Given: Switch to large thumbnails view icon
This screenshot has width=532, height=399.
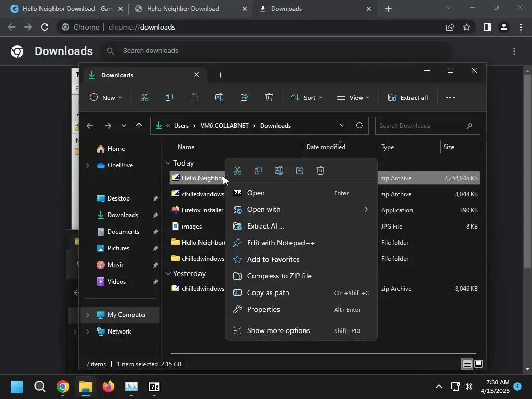Looking at the screenshot, I should [x=478, y=364].
